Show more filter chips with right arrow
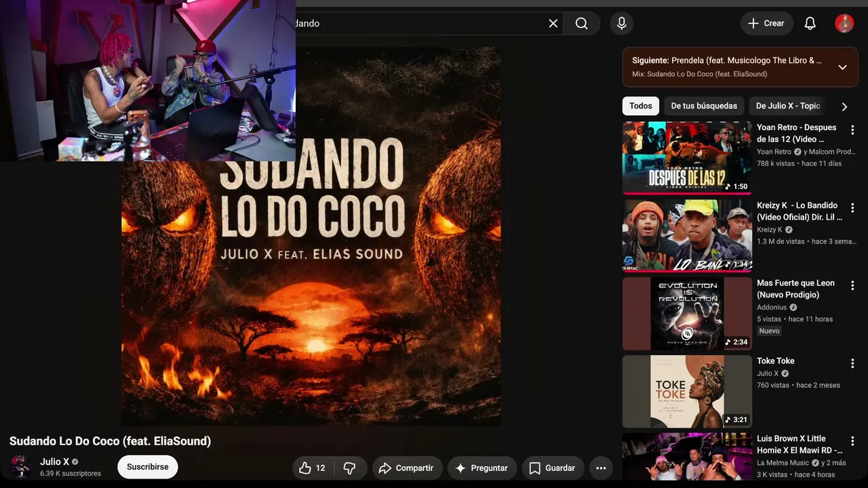Viewport: 868px width, 488px height. click(x=844, y=106)
